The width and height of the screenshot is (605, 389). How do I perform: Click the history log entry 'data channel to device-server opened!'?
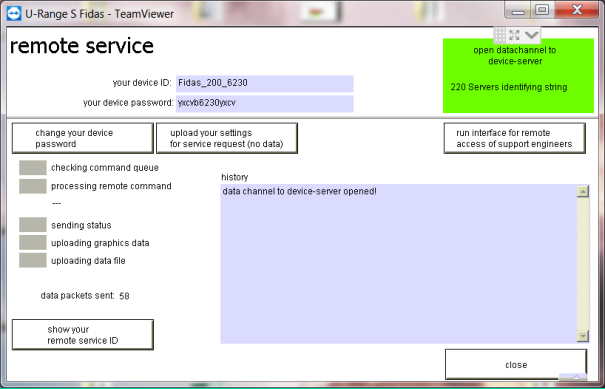(299, 191)
